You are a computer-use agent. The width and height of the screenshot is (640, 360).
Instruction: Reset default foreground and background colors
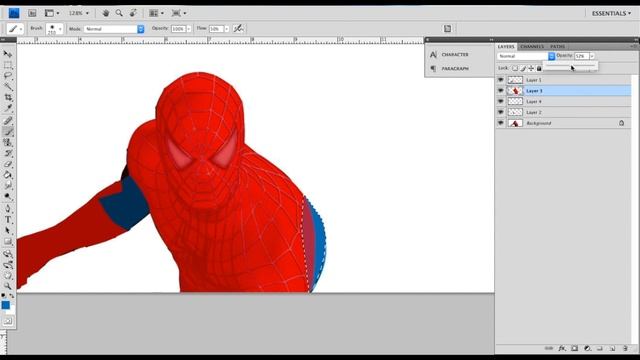(x=3, y=296)
